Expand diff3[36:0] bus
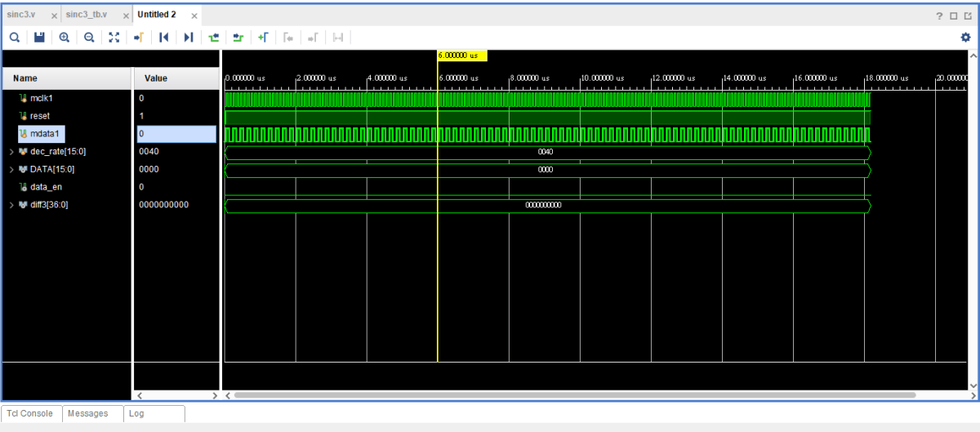Screen dimensions: 980x432 pyautogui.click(x=11, y=205)
